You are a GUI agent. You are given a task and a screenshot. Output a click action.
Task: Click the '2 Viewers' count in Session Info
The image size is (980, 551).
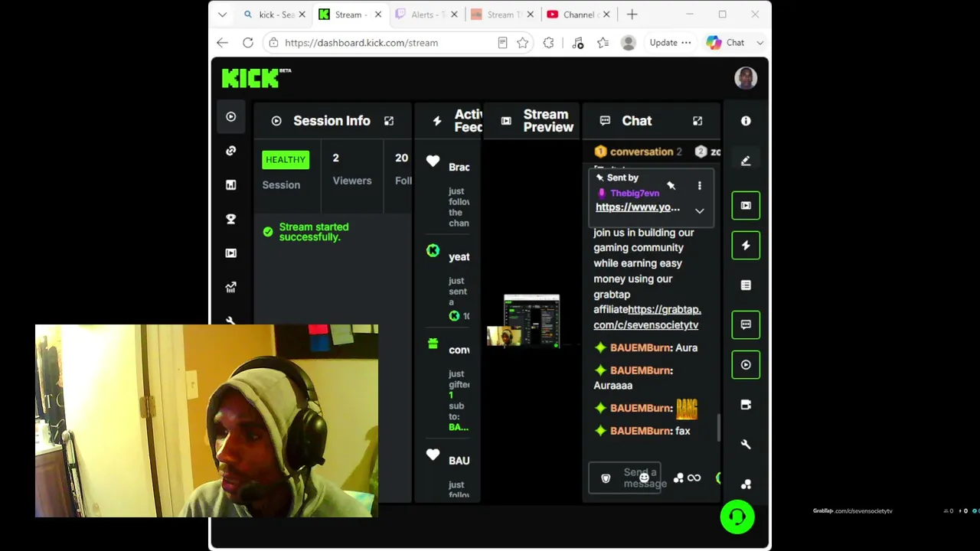351,169
